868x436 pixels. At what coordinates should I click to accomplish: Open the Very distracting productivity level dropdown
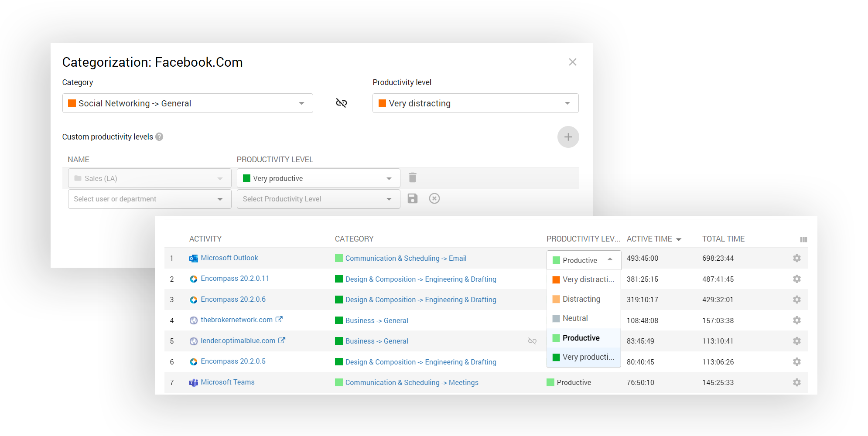(x=475, y=103)
